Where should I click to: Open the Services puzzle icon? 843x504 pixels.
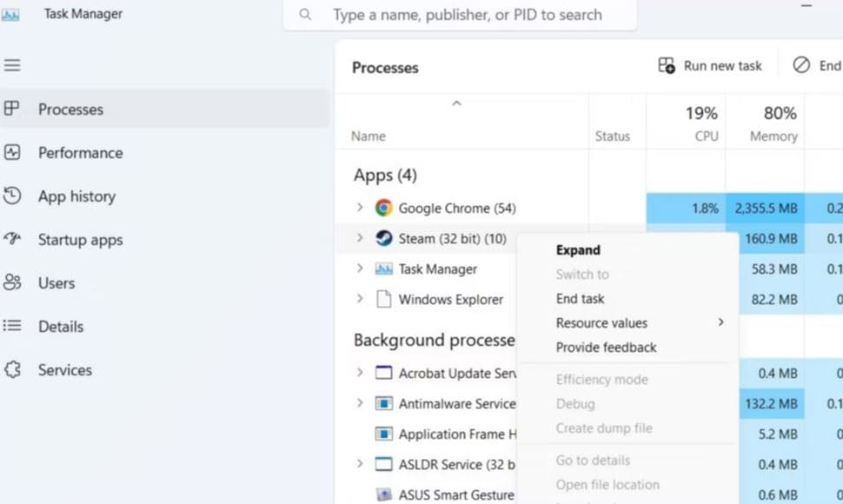pos(12,369)
